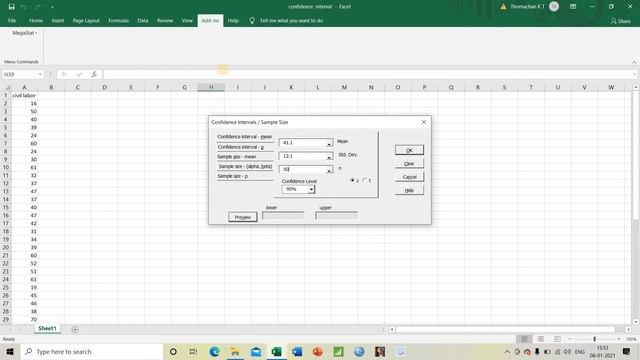Open Mean field range selector arrow
Screen dimensions: 640x360
pyautogui.click(x=329, y=143)
